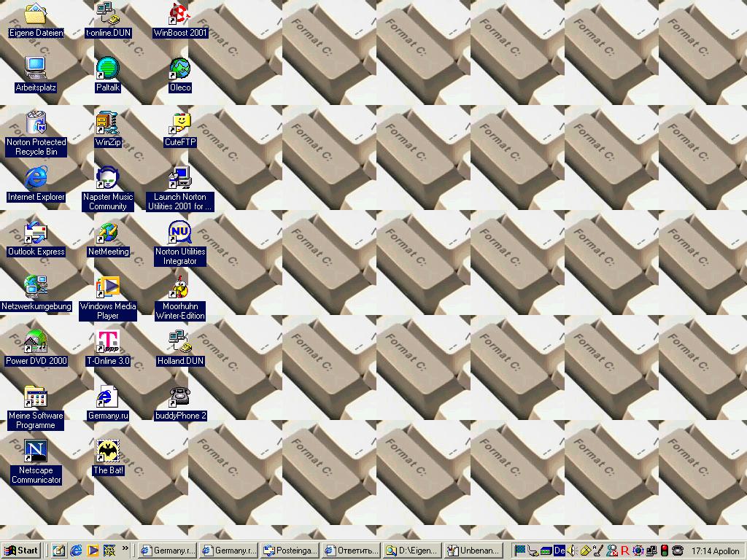The image size is (747, 560).
Task: Click the flag icon in the system tray
Action: click(x=519, y=551)
